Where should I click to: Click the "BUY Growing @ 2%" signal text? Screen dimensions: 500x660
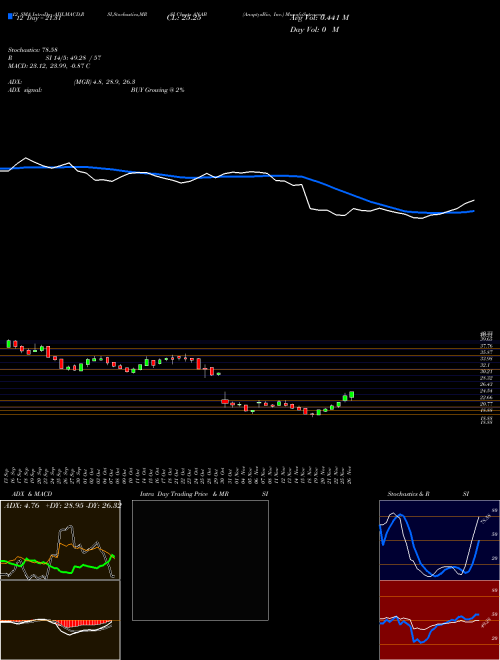pos(157,90)
